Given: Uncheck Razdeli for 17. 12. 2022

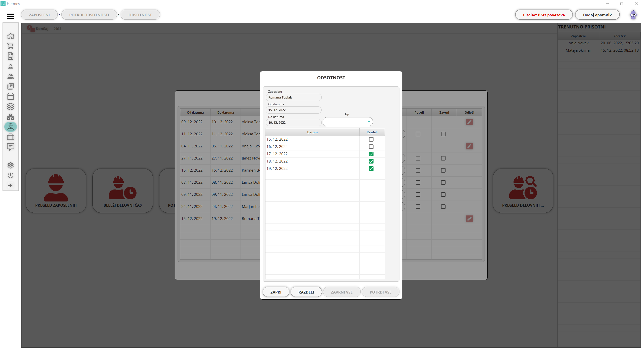Looking at the screenshot, I should (x=371, y=154).
